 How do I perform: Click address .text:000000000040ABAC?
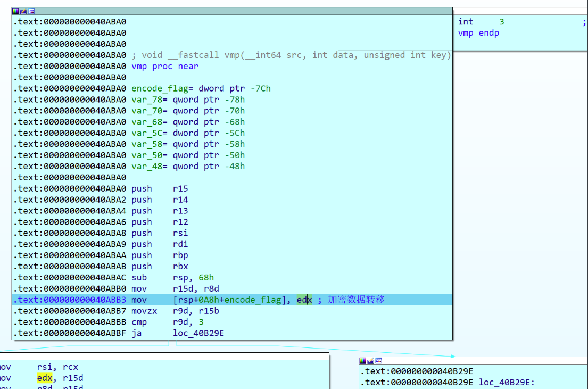coord(70,278)
